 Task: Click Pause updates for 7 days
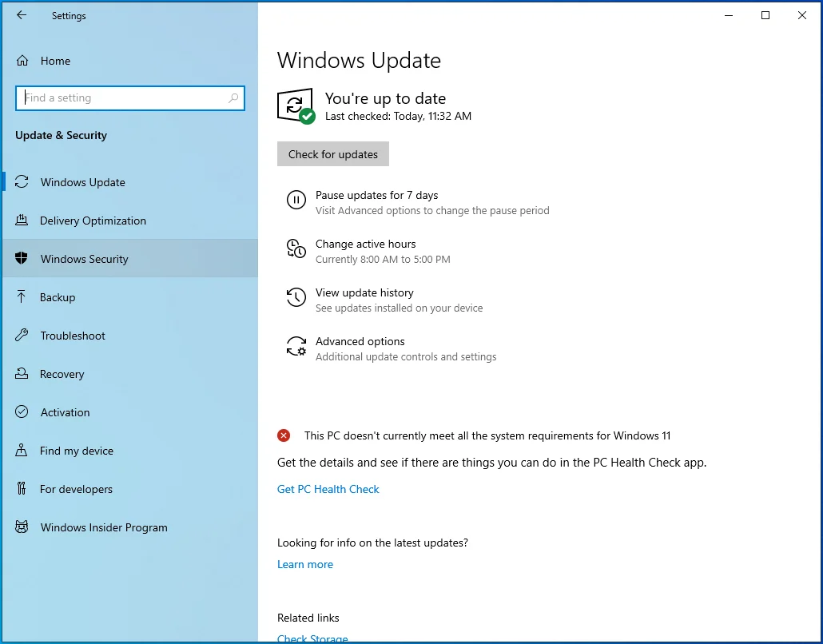click(x=376, y=195)
